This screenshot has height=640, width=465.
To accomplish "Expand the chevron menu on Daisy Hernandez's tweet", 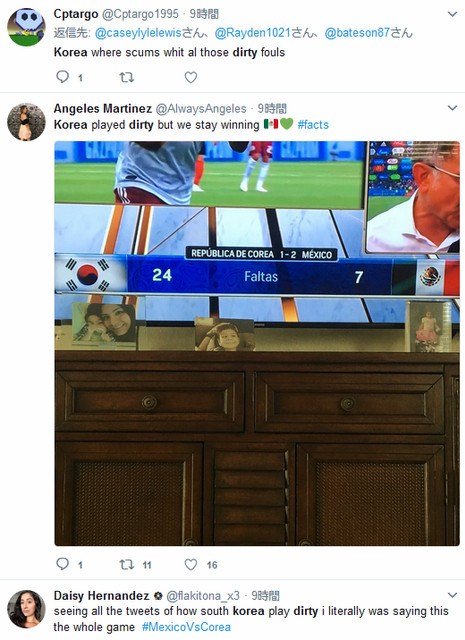I will [x=452, y=595].
